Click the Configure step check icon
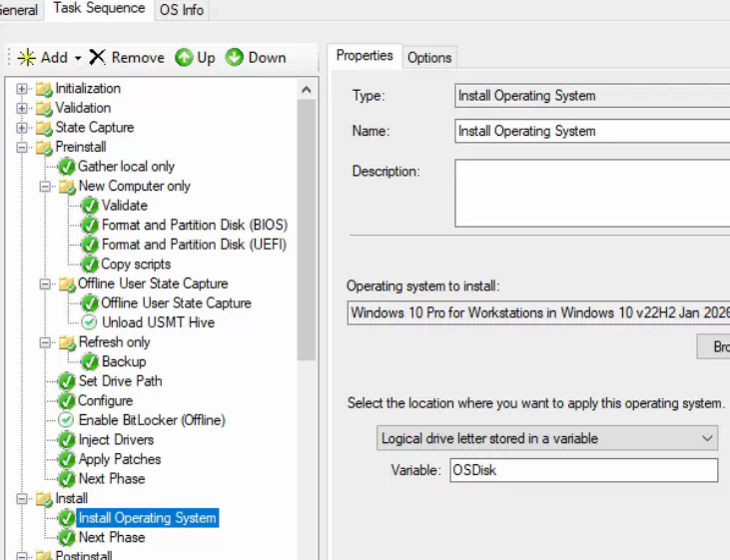The height and width of the screenshot is (560, 730). click(x=67, y=401)
